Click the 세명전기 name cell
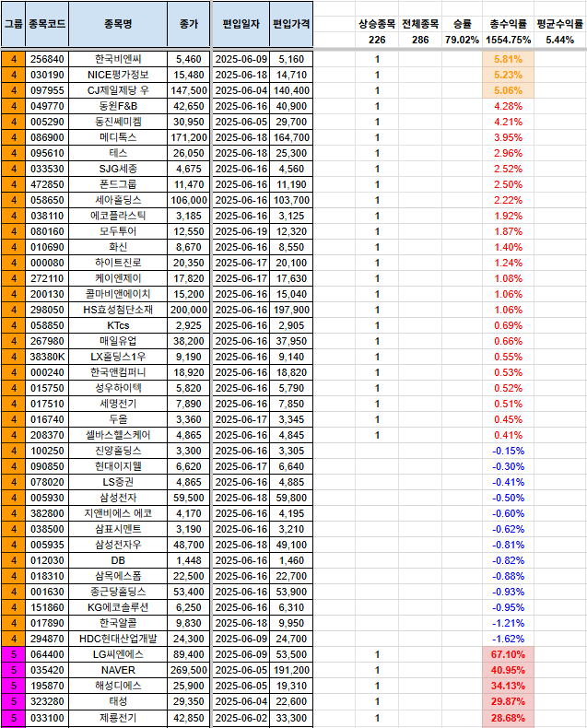 pyautogui.click(x=118, y=404)
